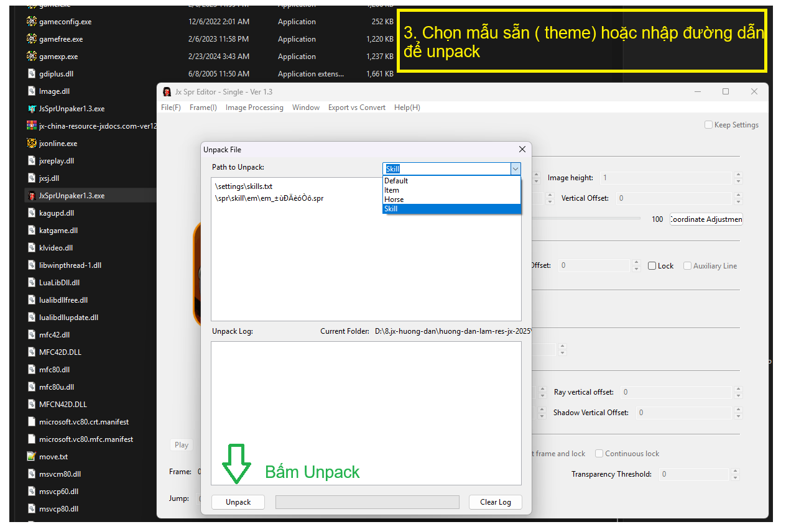Open the Export vs Convert menu
This screenshot has height=532, width=786.
coord(357,108)
